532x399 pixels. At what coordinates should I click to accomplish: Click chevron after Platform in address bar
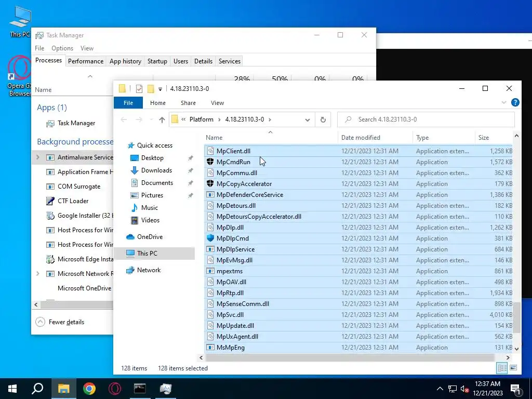219,119
